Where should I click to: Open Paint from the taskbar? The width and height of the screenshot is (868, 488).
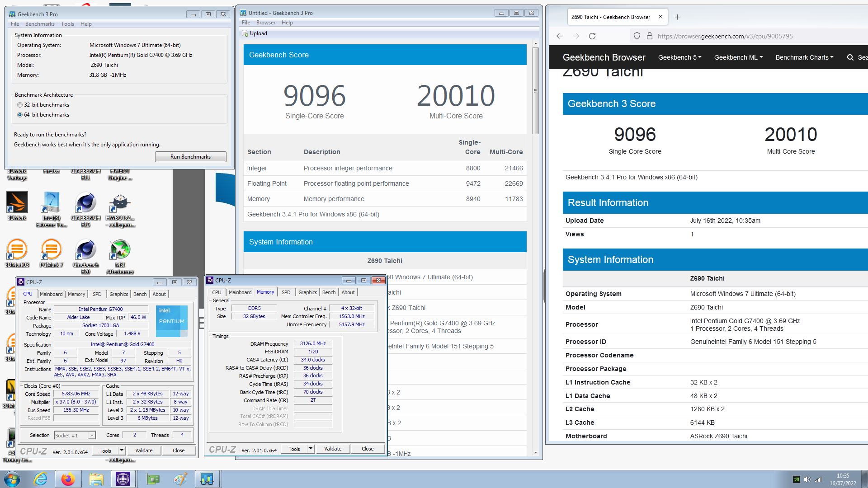coord(180,479)
